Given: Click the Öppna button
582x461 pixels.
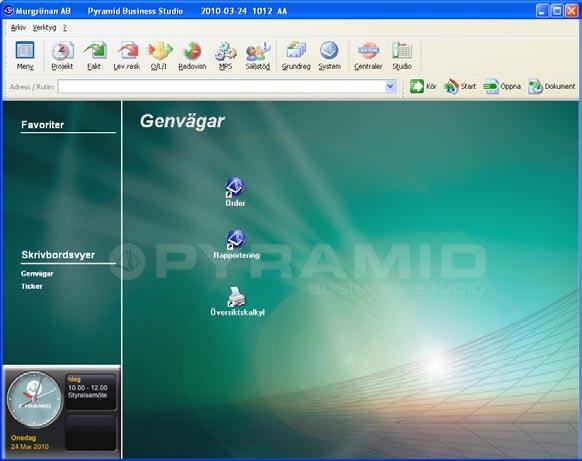Looking at the screenshot, I should tap(502, 86).
